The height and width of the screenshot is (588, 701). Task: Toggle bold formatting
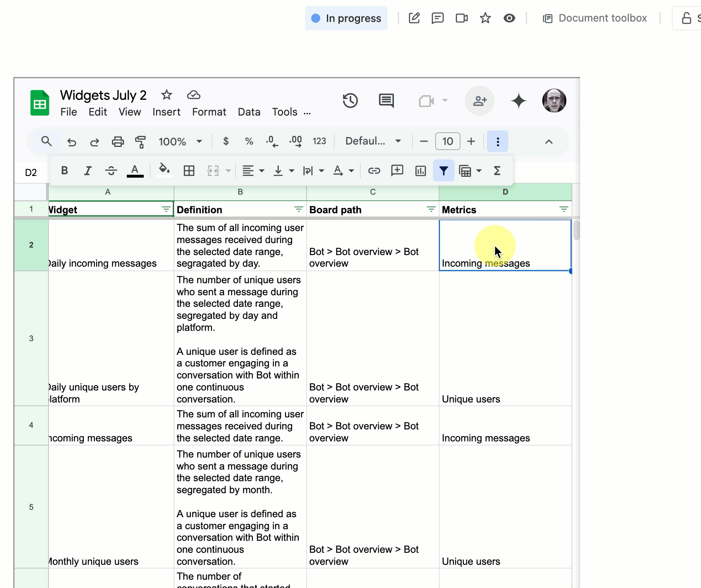tap(64, 170)
